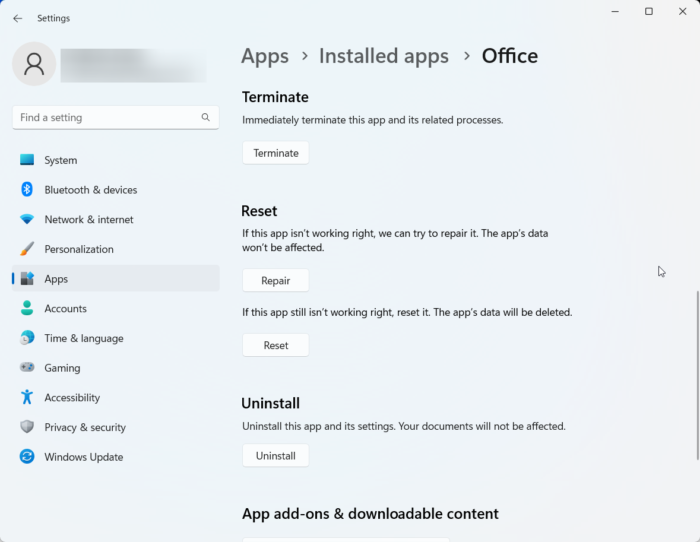
Task: Open the Gaming controller icon
Action: pyautogui.click(x=27, y=368)
